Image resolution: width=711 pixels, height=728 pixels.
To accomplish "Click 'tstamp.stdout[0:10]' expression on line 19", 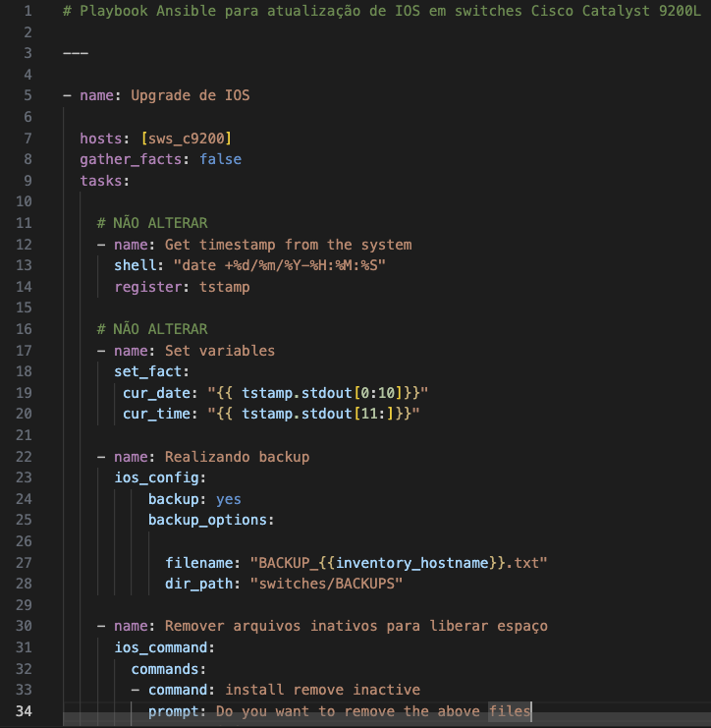I will click(322, 393).
